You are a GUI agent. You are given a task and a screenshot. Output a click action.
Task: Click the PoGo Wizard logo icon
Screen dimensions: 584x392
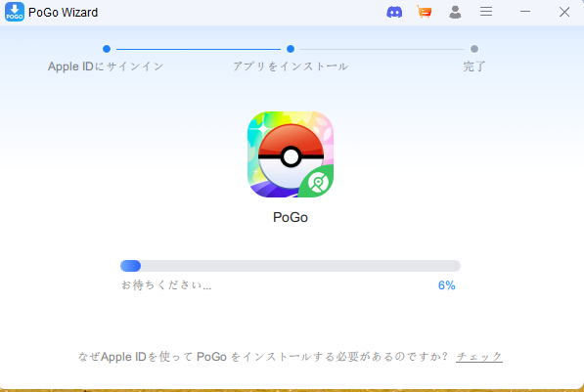tap(15, 12)
